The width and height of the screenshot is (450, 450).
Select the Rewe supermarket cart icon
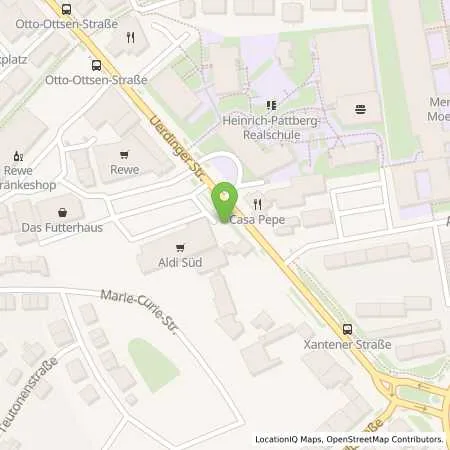[124, 155]
